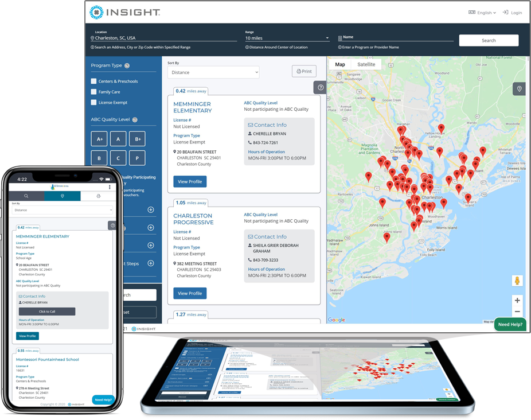Toggle the C quality level filter
The height and width of the screenshot is (420, 531).
coord(118,158)
